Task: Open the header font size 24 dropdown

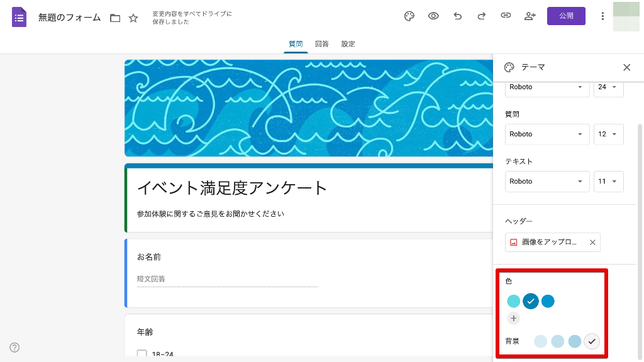Action: coord(608,87)
